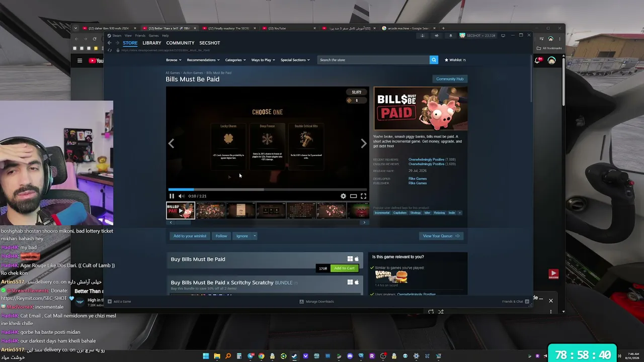Image resolution: width=644 pixels, height=362 pixels.
Task: Open the YouTube hamburger menu in browser
Action: [79, 61]
